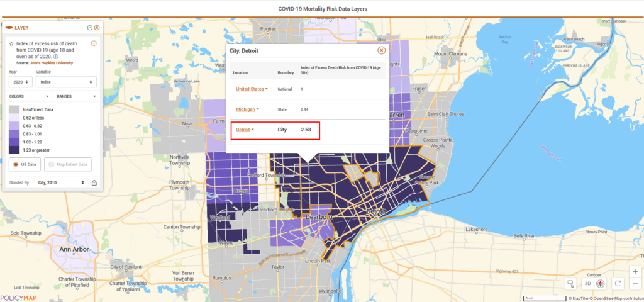
Task: Zoom in with the plus button
Action: pyautogui.click(x=635, y=272)
